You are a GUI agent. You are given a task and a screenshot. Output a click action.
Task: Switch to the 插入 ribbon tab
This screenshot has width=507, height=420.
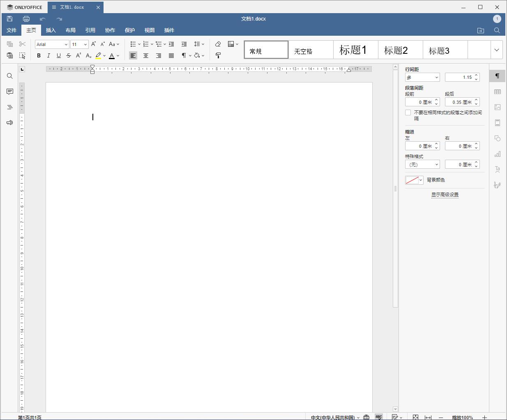(x=51, y=30)
